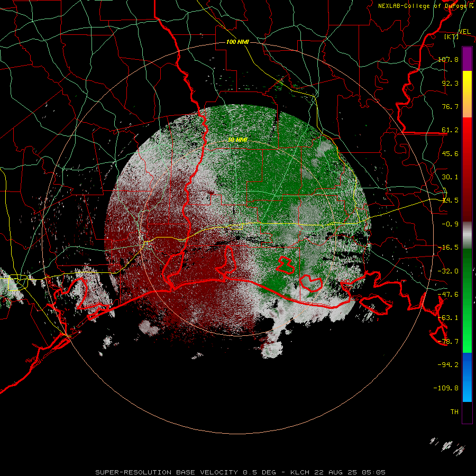Screen dimensions: 476x476
Task: Click the 100 NMI range ring label
Action: tap(237, 42)
